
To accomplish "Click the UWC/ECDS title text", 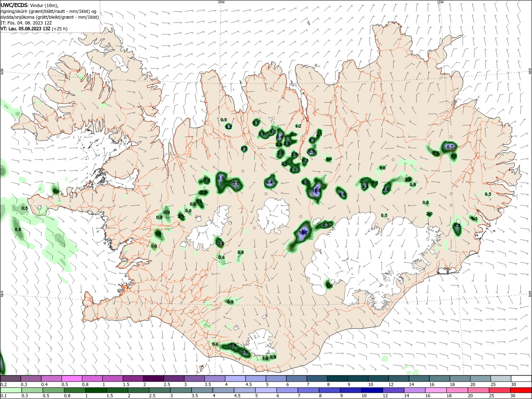I will (14, 5).
